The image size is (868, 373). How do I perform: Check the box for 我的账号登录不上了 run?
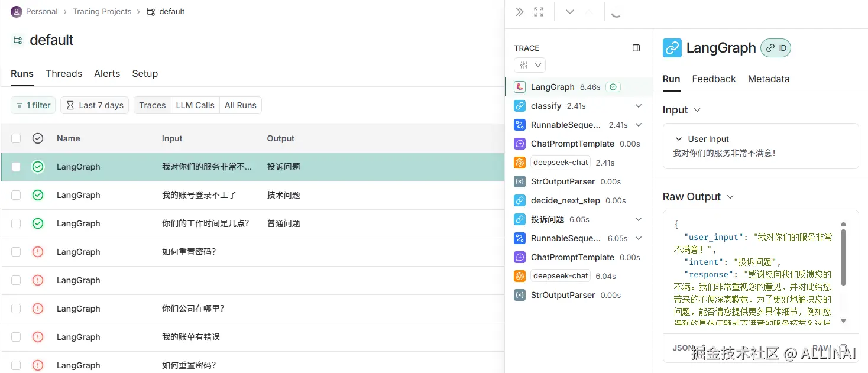tap(16, 195)
